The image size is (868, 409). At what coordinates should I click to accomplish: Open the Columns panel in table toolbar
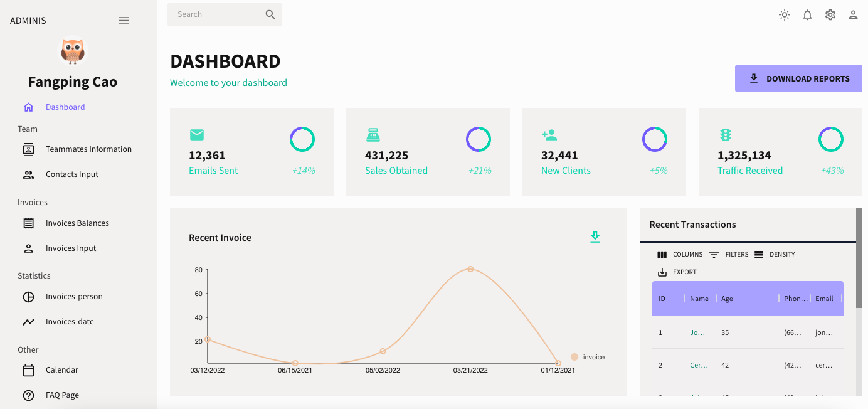680,255
